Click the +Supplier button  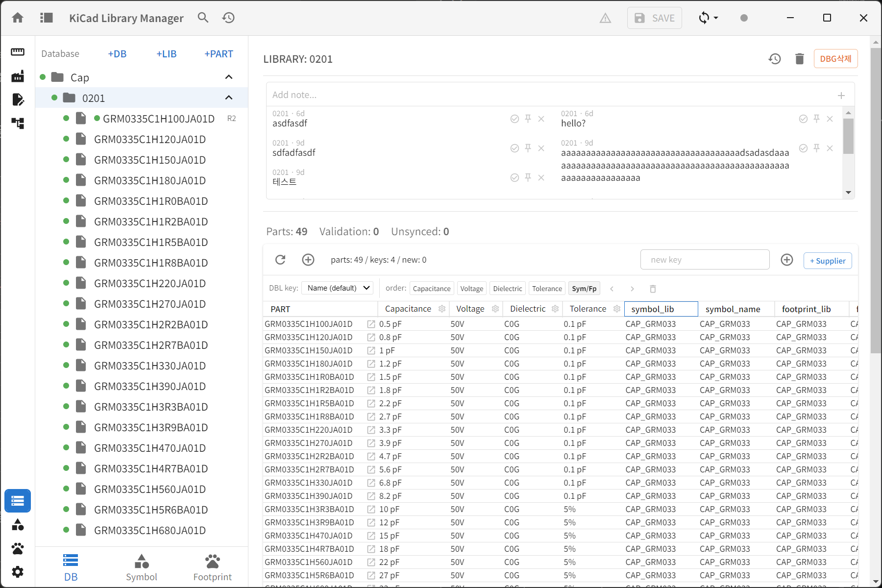[828, 261]
